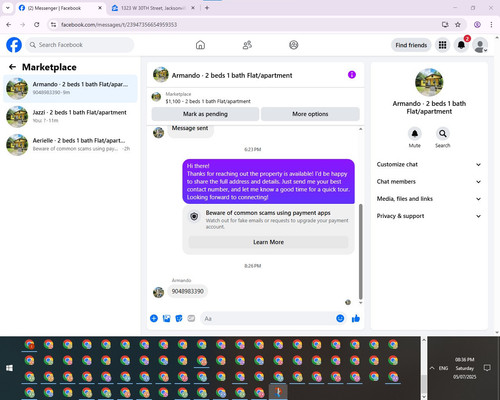The height and width of the screenshot is (400, 500).
Task: Click Learn More on scam warning
Action: 268,242
